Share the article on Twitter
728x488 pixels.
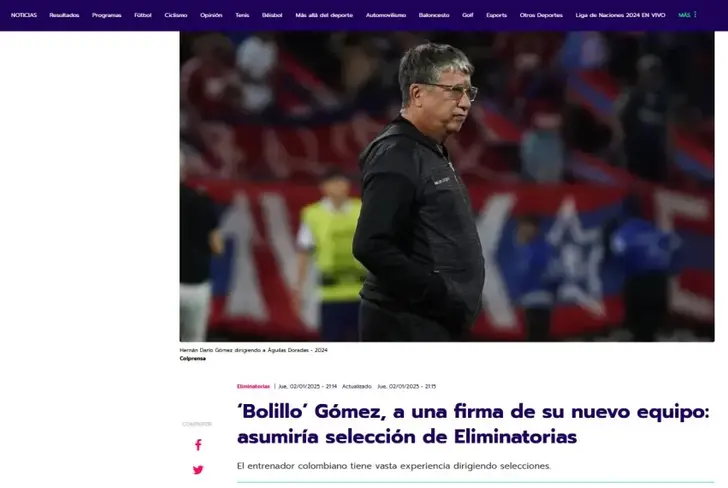(x=198, y=470)
